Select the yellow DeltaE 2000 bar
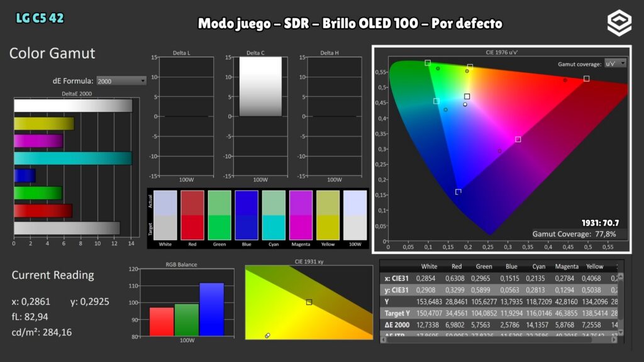Screen dimensions: 644x362 pos(44,124)
